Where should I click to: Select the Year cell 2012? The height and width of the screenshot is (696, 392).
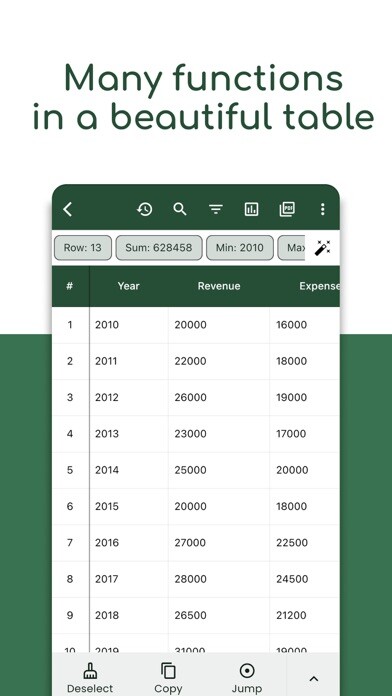point(129,397)
